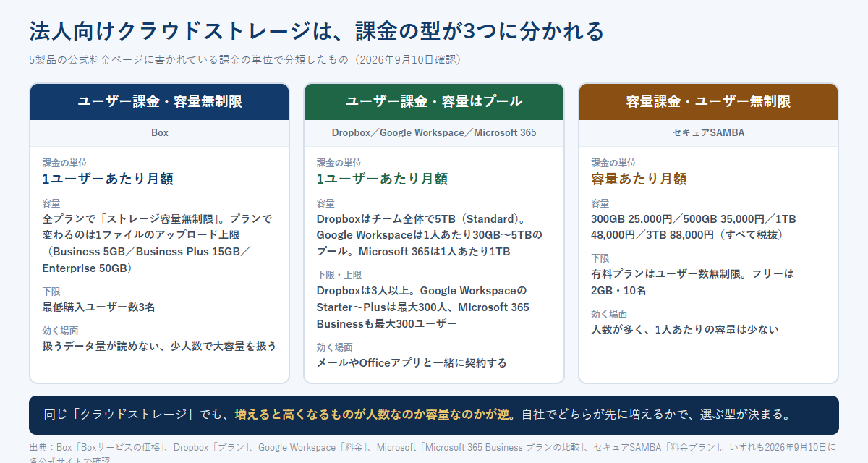
Task: Click highlighted 増えると高くなるものが人数なのか容量なのかが逆 text
Action: 373,415
